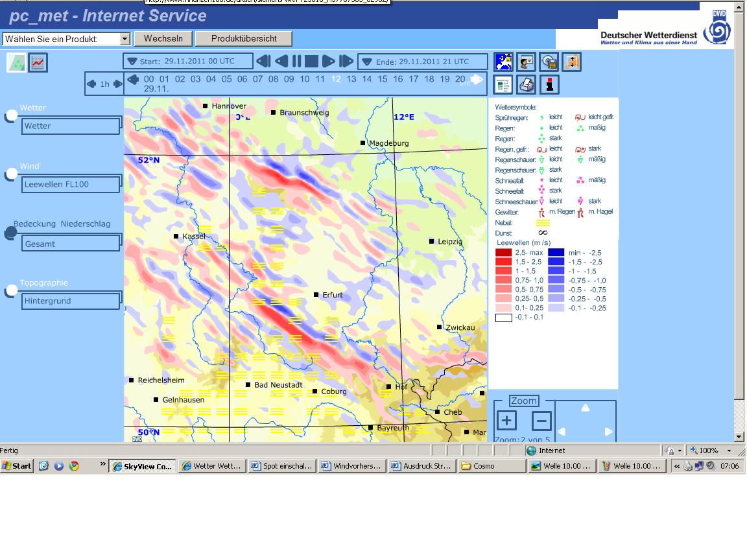Toggle the Wetter layer radio button

11,116
